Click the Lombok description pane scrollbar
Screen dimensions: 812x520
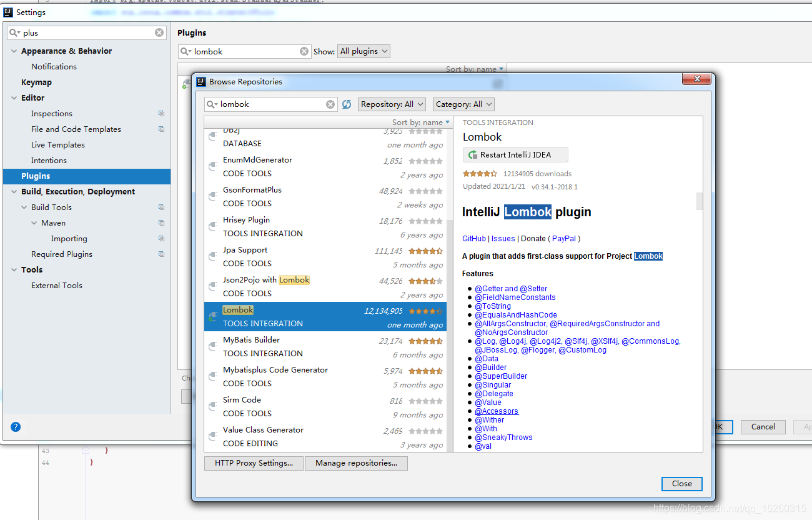click(700, 201)
